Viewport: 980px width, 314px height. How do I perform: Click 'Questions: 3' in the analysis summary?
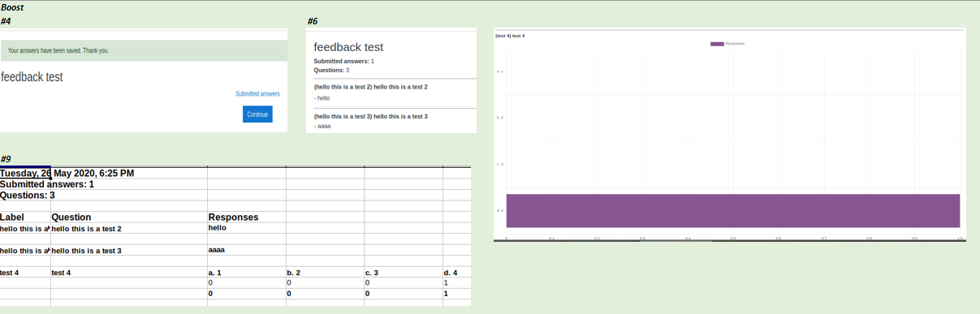pyautogui.click(x=331, y=71)
